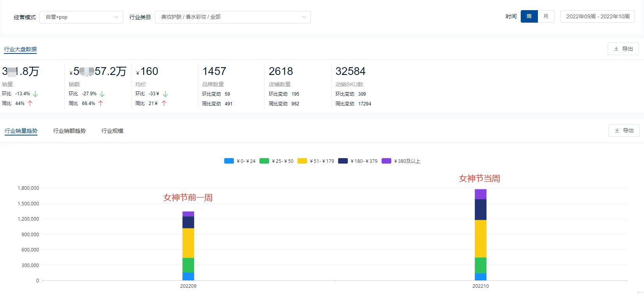Click the 202210 x-axis label
This screenshot has width=644, height=294.
481,286
